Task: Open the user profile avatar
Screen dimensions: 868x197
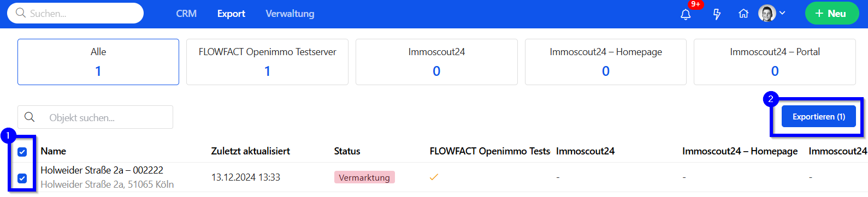Action: pos(767,13)
